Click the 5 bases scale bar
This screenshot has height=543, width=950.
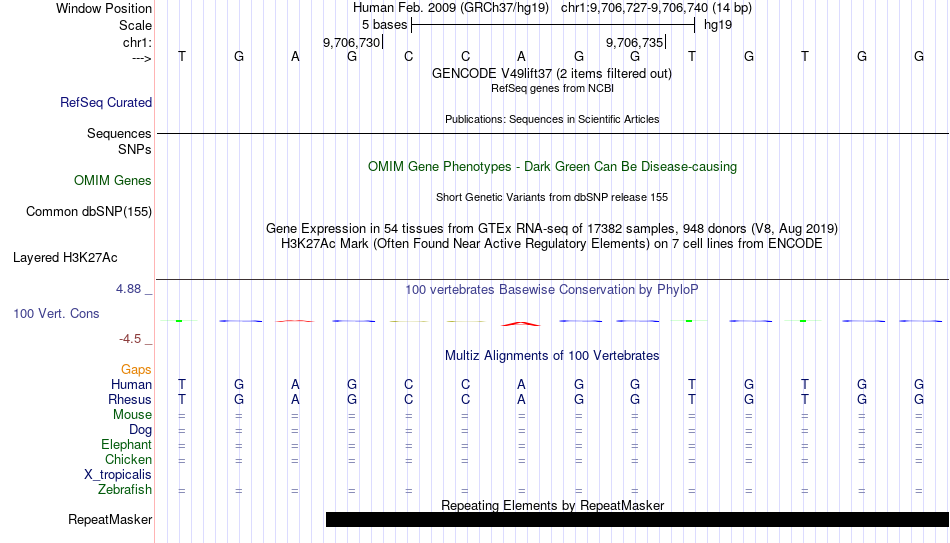pos(553,25)
